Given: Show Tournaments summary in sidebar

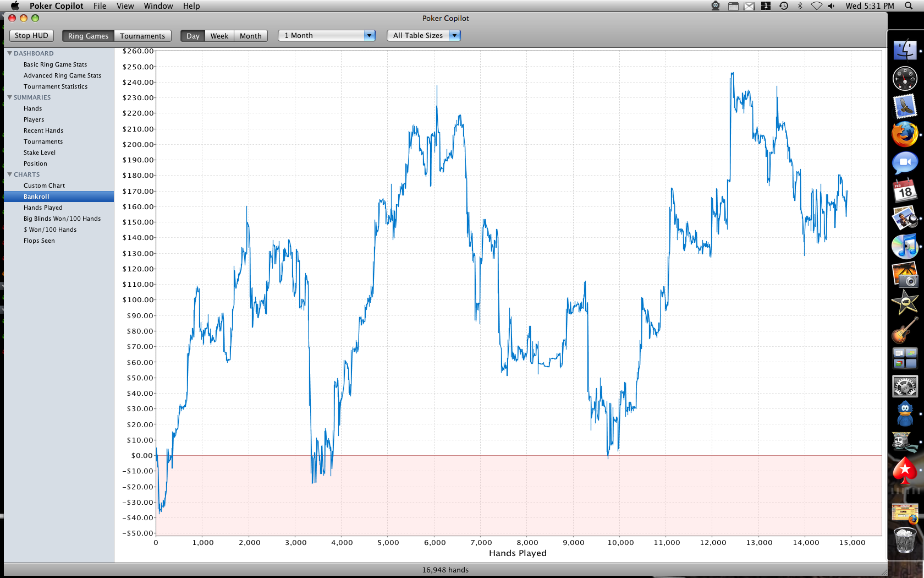Looking at the screenshot, I should pyautogui.click(x=43, y=141).
